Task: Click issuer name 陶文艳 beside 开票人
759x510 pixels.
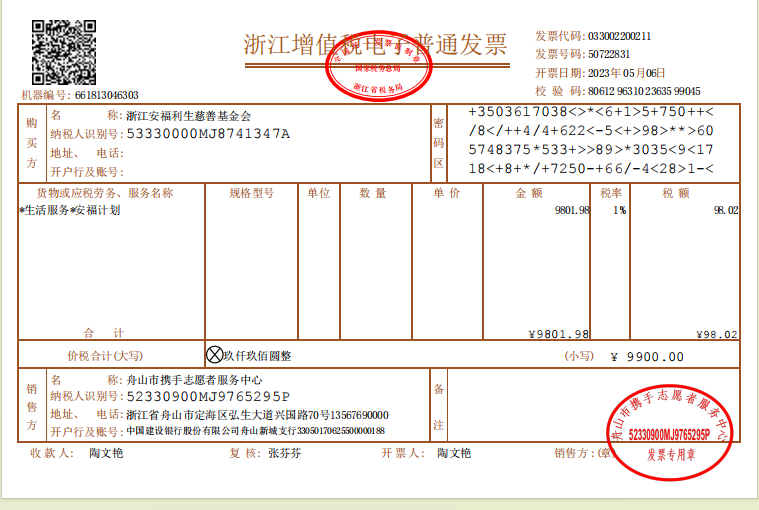Action: [x=454, y=453]
